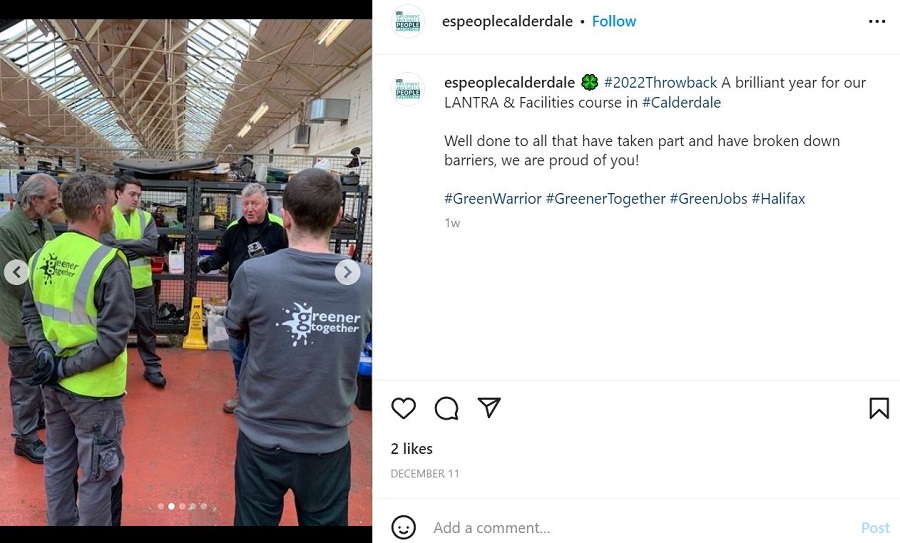Open the #GreenWarrior hashtag
This screenshot has height=543, width=900.
pyautogui.click(x=492, y=199)
